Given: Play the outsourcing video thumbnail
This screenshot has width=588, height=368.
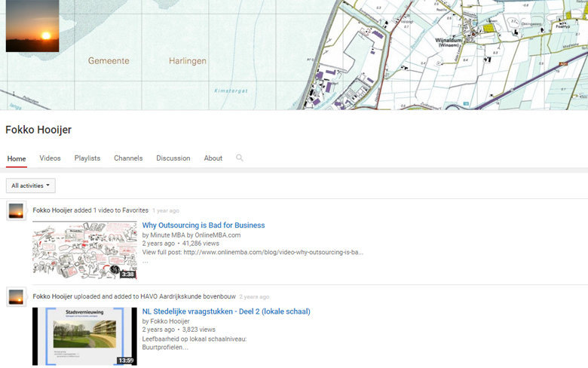Looking at the screenshot, I should click(x=84, y=250).
